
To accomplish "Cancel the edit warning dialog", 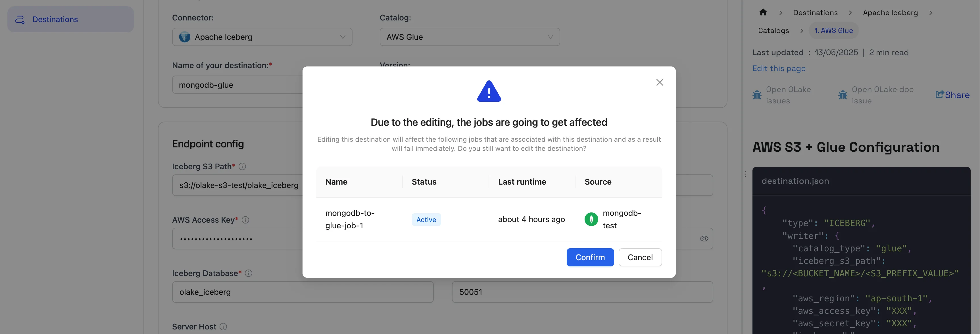I will 640,257.
